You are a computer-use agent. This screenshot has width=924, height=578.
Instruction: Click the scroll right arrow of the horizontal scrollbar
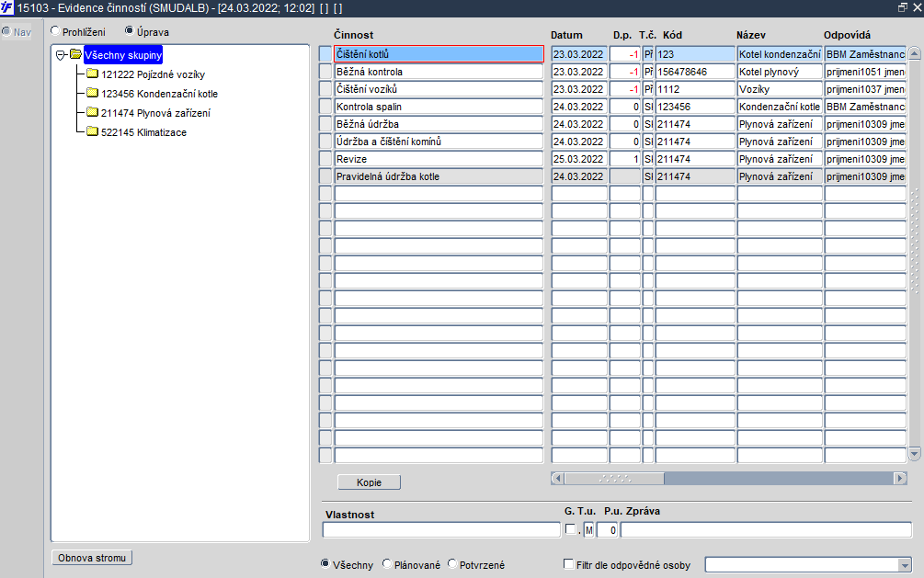click(900, 479)
